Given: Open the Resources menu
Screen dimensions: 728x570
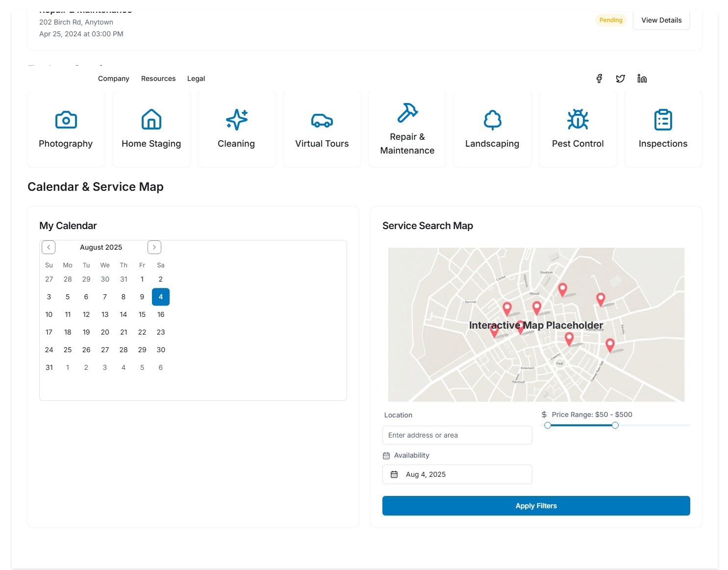Looking at the screenshot, I should (x=158, y=78).
